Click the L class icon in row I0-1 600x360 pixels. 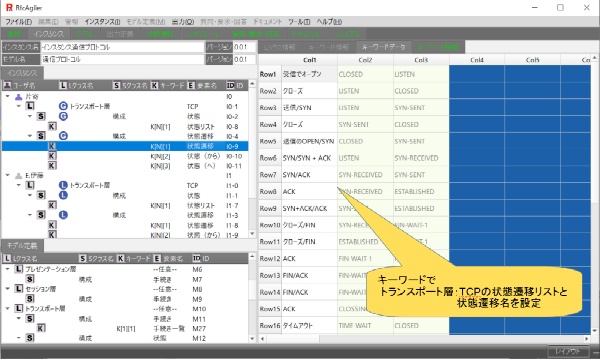click(x=30, y=106)
